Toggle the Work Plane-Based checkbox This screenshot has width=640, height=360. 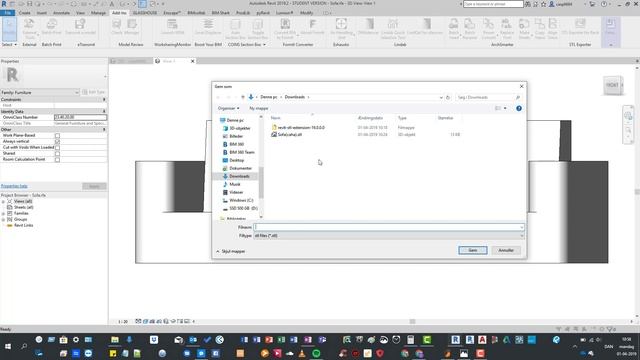(57, 136)
